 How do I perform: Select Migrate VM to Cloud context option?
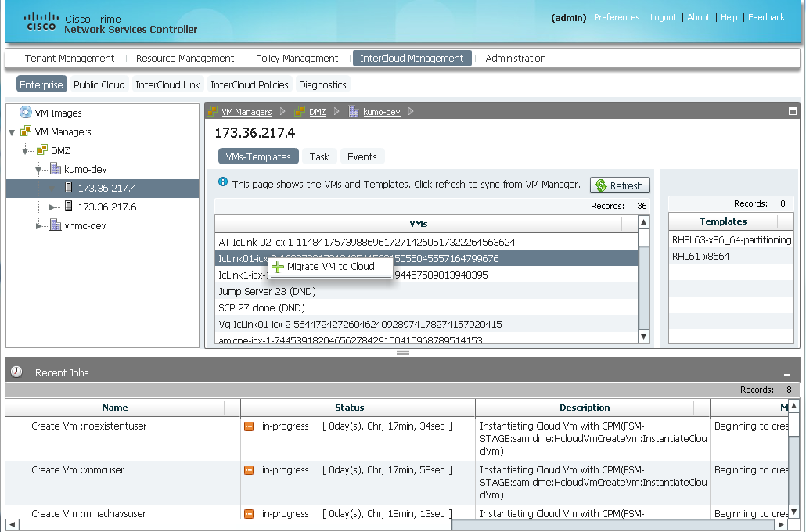[330, 267]
